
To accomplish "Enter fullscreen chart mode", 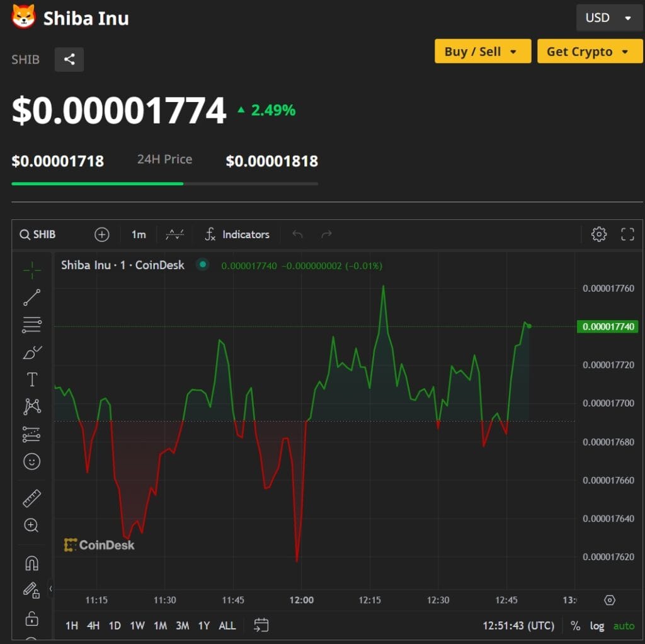I will point(627,234).
